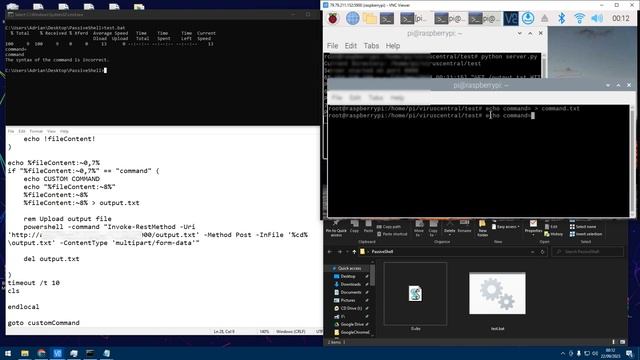Open the Notepad View menu
The height and width of the screenshot is (360, 640).
point(51,131)
